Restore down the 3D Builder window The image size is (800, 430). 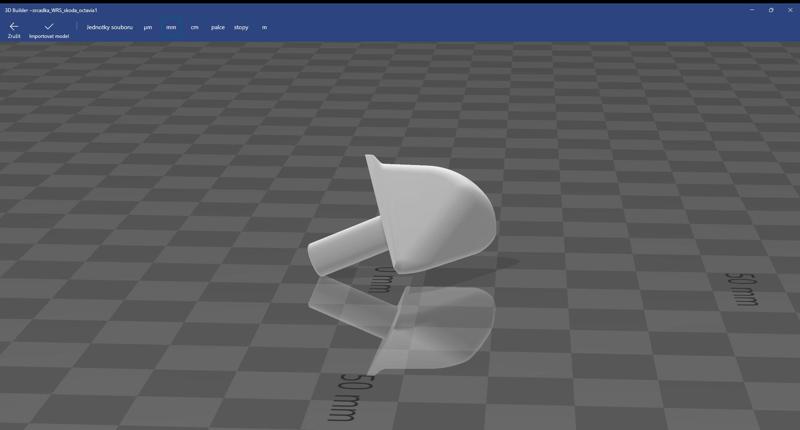coord(771,10)
